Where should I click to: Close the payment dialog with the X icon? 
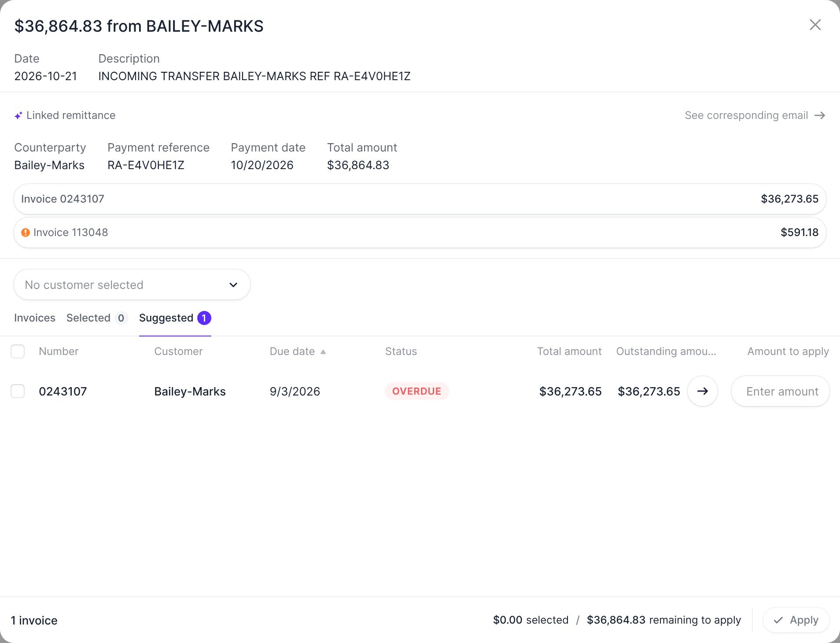click(815, 25)
